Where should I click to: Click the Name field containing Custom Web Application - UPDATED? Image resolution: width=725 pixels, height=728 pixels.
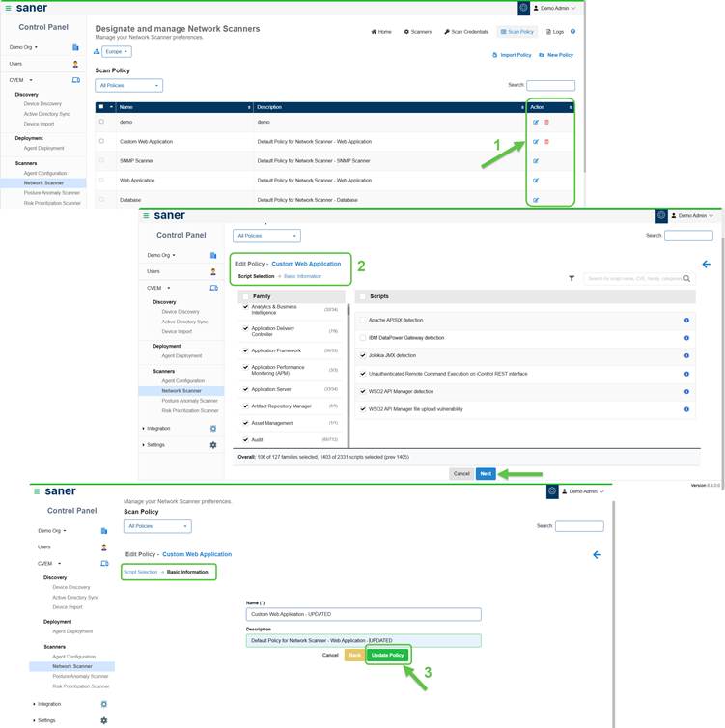[363, 614]
